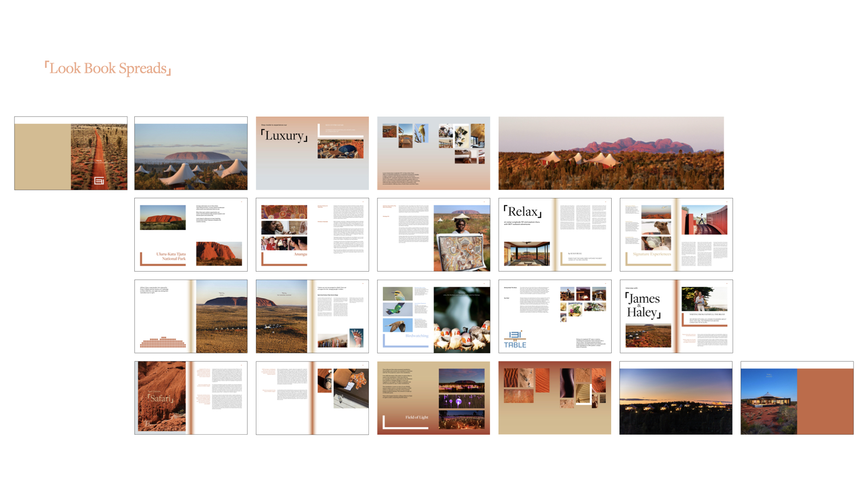Open the Relax spread thumbnail

555,235
